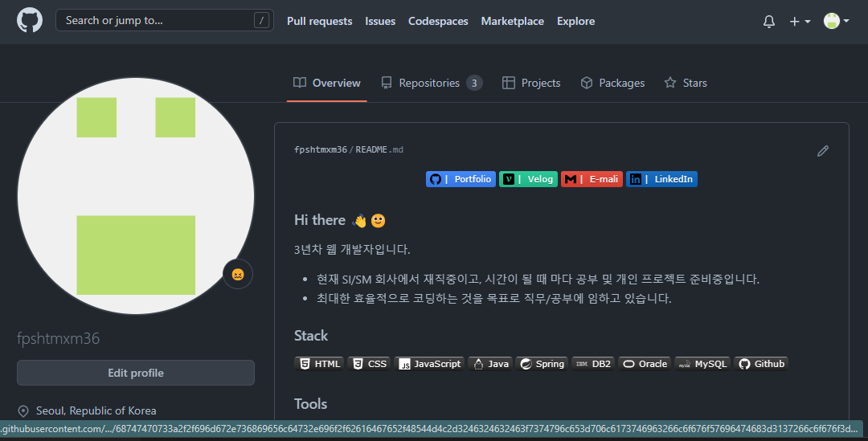Open the Issues page
Viewport: 868px width, 441px height.
pyautogui.click(x=380, y=21)
